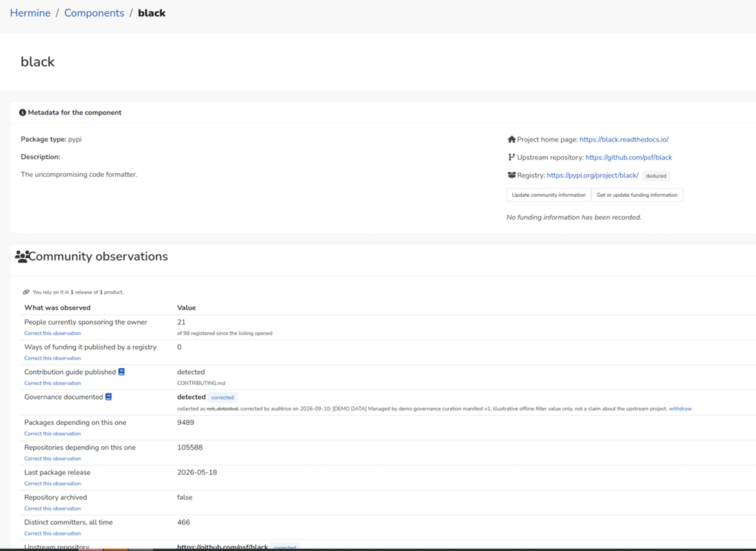This screenshot has width=756, height=551.
Task: Click 'corrected' badge next to Governance detected
Action: pos(222,398)
